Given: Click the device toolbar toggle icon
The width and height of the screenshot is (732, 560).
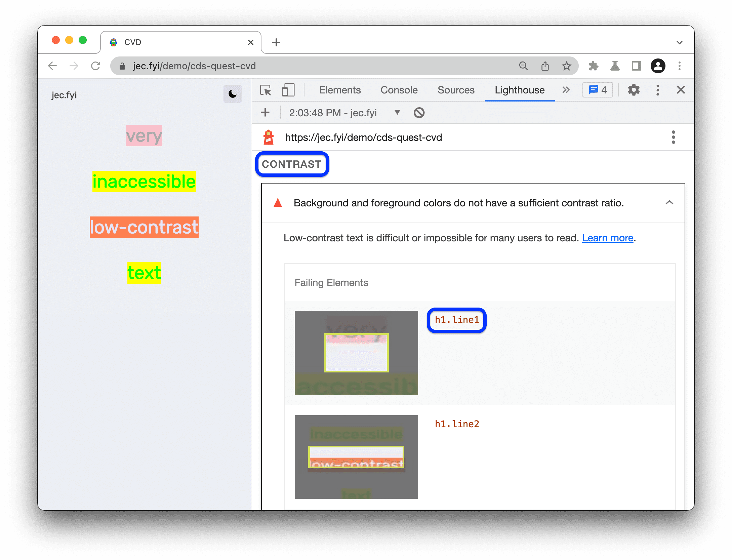Looking at the screenshot, I should (x=289, y=90).
